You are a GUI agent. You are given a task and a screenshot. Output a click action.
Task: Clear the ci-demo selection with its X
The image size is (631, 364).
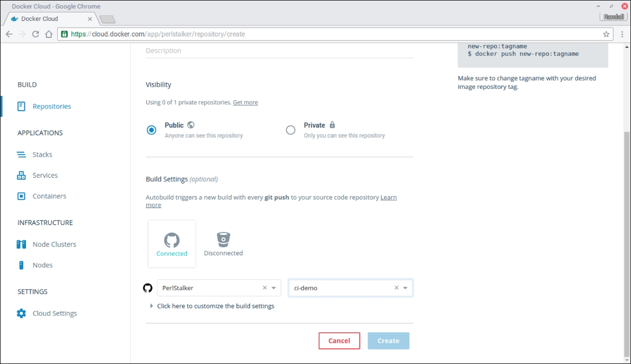397,288
